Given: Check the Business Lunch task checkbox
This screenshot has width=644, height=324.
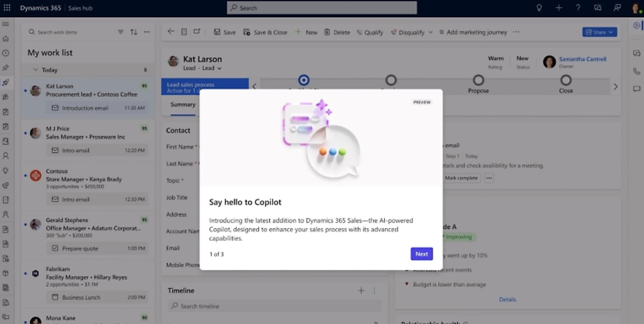Looking at the screenshot, I should pos(55,297).
